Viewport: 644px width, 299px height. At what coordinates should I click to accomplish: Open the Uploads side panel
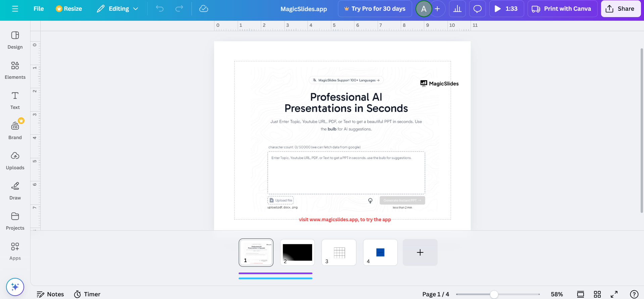pyautogui.click(x=15, y=161)
